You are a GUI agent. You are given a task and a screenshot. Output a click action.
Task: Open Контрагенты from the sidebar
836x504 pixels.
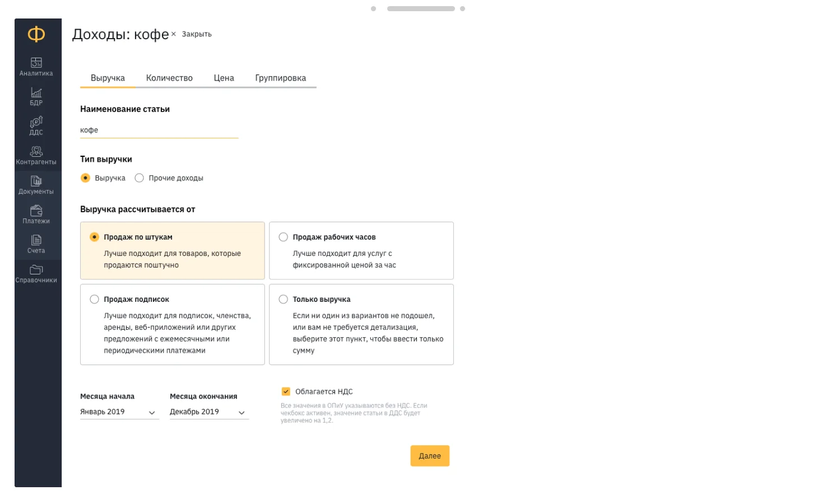[36, 155]
